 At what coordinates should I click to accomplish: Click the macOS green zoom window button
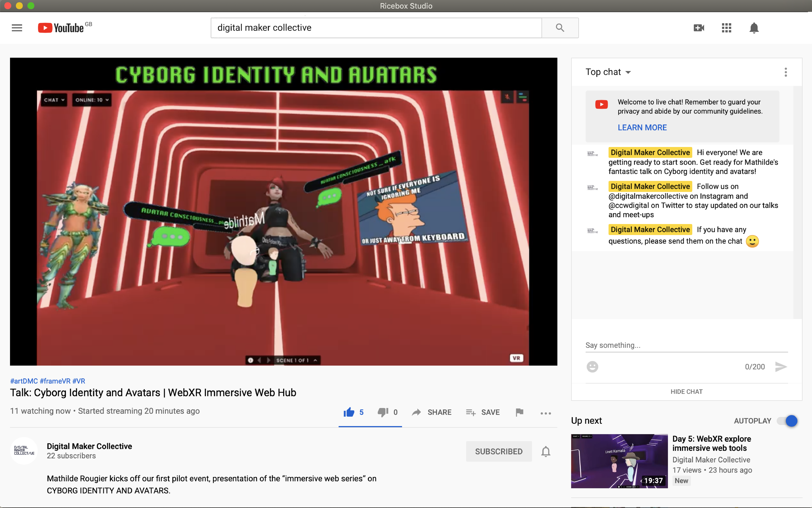point(31,6)
